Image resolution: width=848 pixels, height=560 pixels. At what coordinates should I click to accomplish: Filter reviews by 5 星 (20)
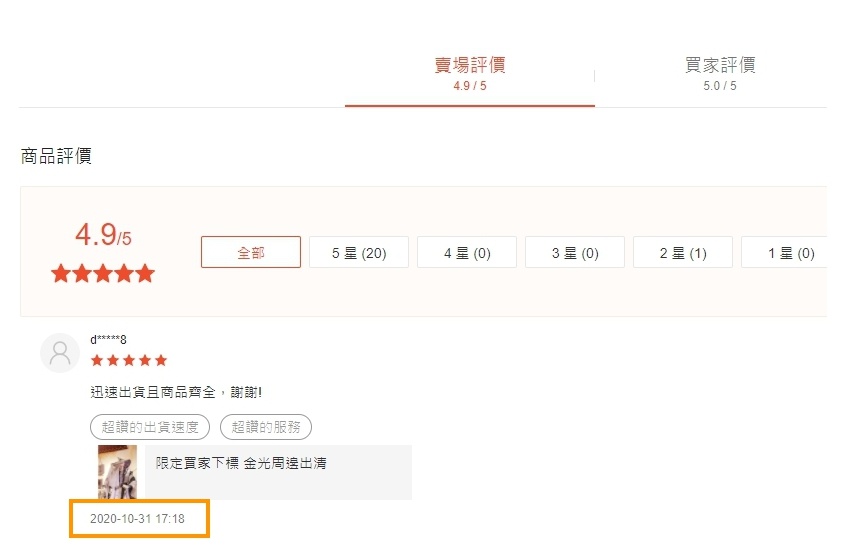pos(359,252)
